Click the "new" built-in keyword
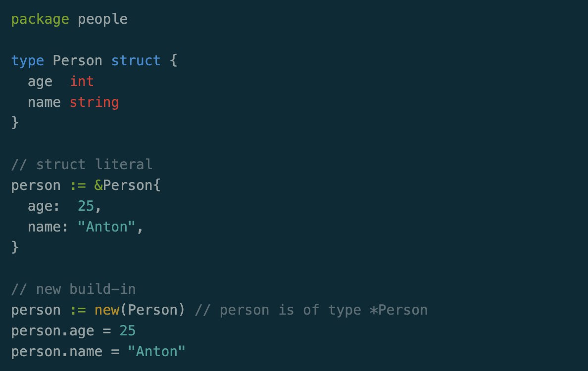Screen dimensions: 588x371 click(106, 310)
